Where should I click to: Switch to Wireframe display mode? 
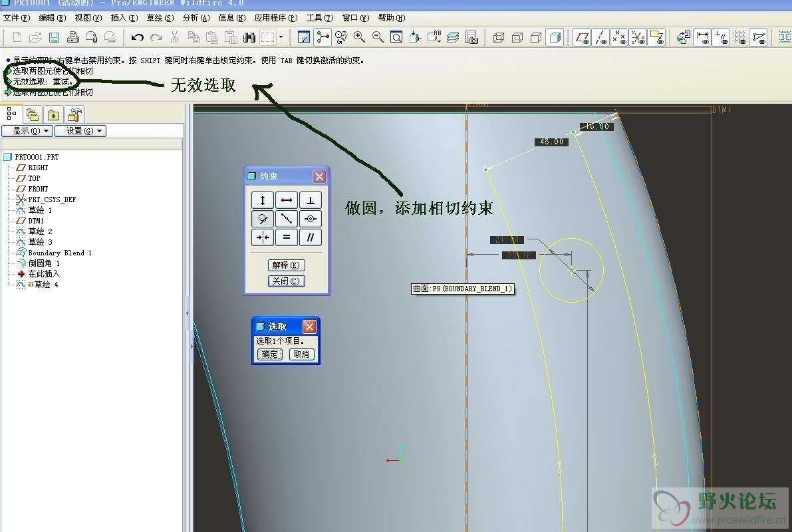click(x=499, y=37)
